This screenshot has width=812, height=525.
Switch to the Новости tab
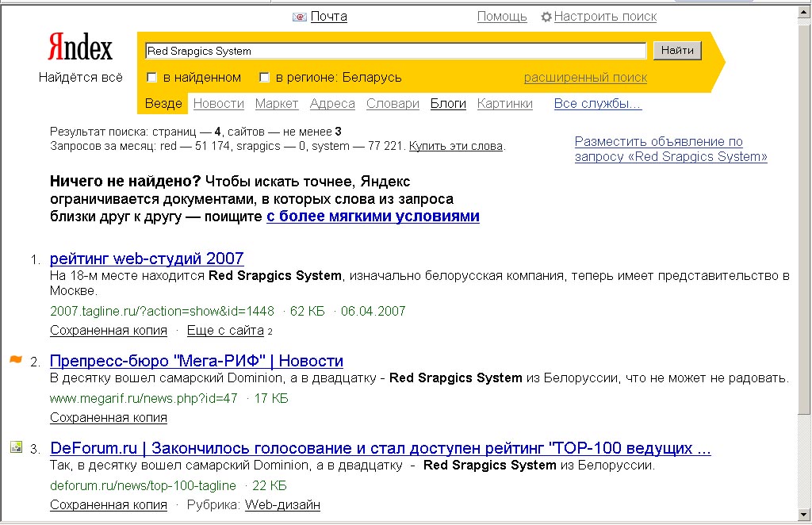[x=219, y=104]
